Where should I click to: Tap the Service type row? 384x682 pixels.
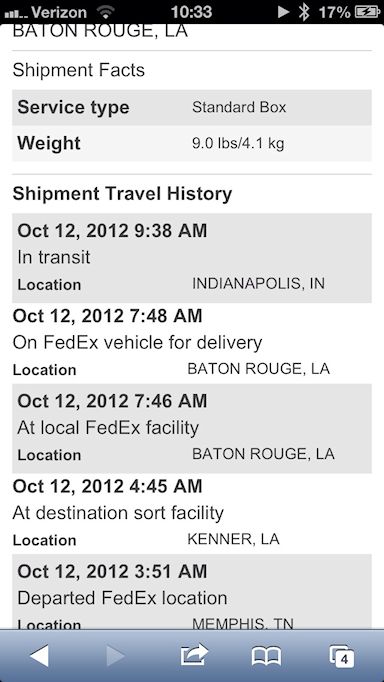192,107
